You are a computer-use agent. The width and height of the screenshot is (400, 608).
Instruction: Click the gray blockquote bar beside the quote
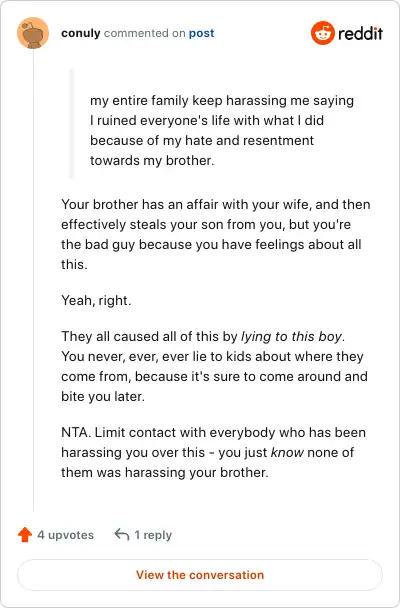click(71, 124)
